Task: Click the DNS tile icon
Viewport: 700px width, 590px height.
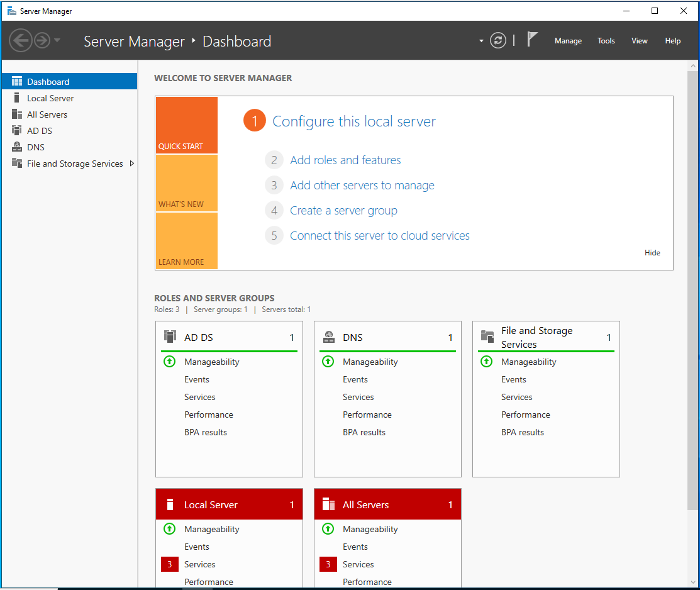Action: pos(328,337)
